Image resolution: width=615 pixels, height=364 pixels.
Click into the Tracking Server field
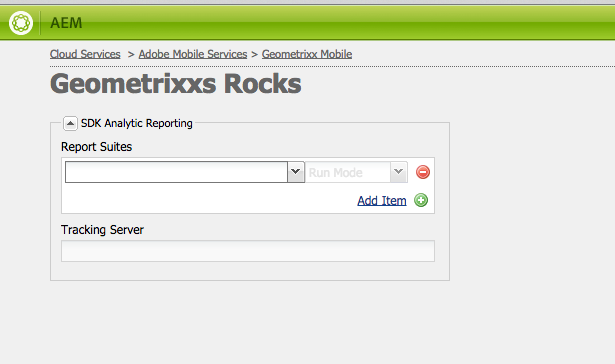coord(247,251)
